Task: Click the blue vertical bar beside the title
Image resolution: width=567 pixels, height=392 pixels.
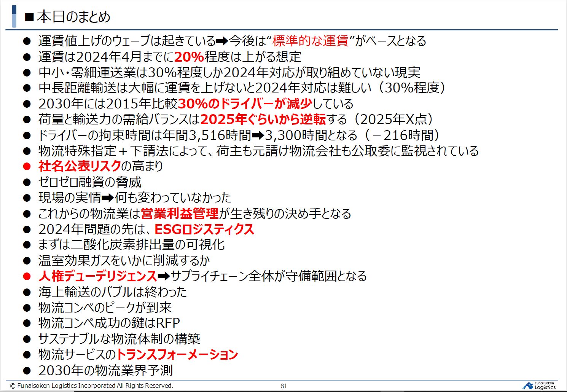Action: [x=14, y=17]
